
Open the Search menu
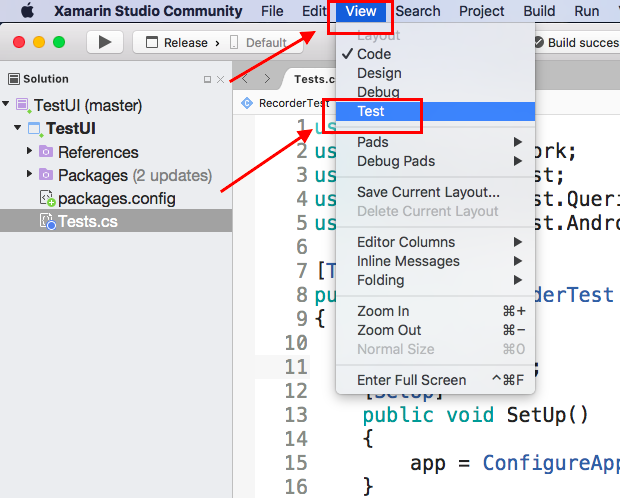[418, 11]
